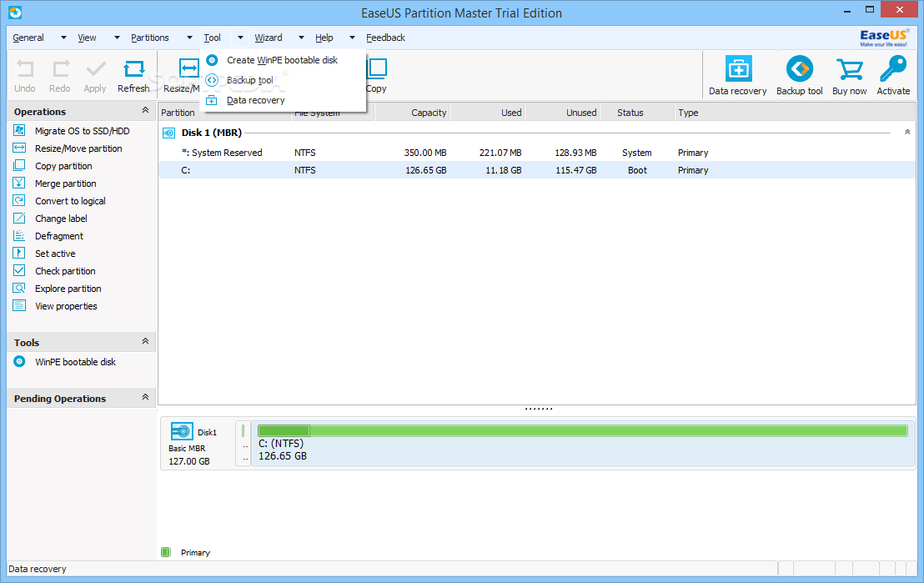Screen dimensions: 924x583
Task: Open Explore partition operation
Action: point(68,289)
